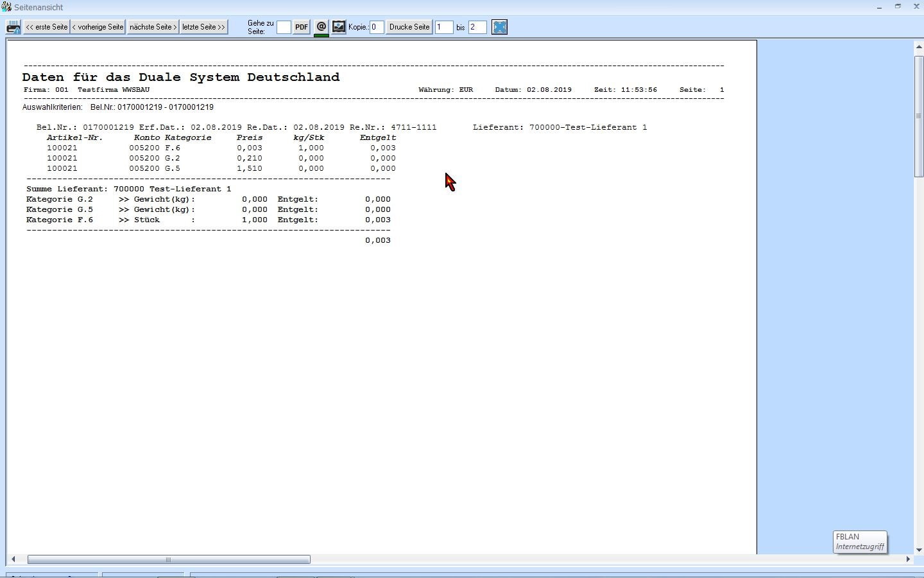
Task: Click the 'Entgelt' column header
Action: click(378, 137)
